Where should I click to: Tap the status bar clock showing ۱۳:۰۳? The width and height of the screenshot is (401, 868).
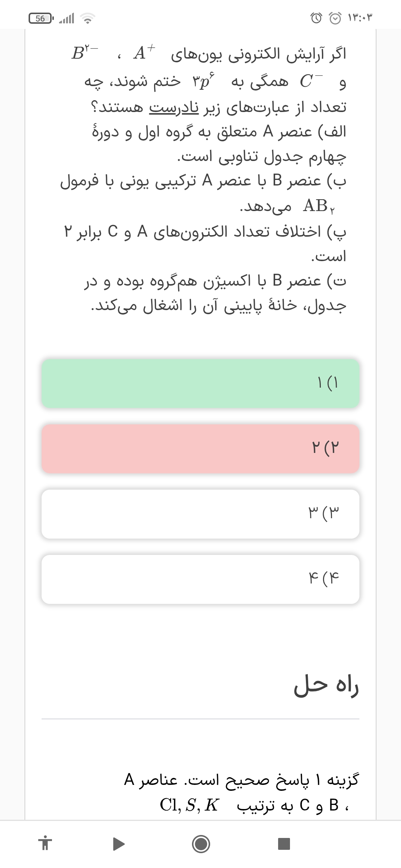(x=360, y=18)
